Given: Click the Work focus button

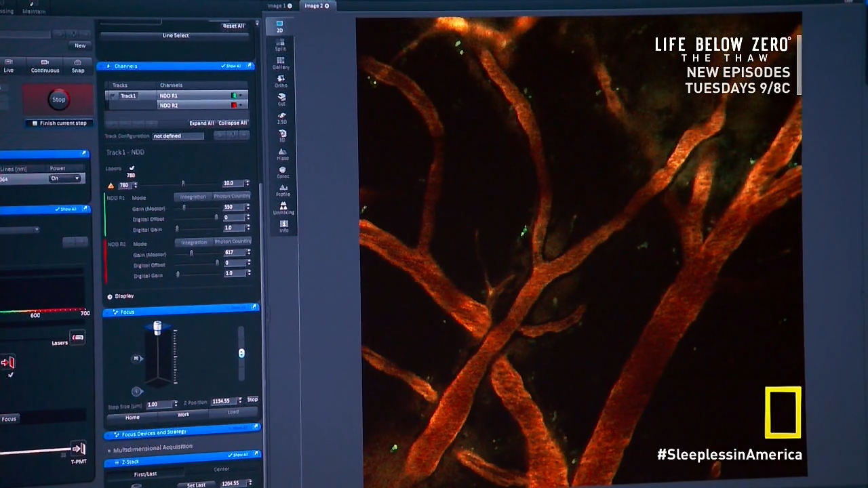Looking at the screenshot, I should [183, 414].
